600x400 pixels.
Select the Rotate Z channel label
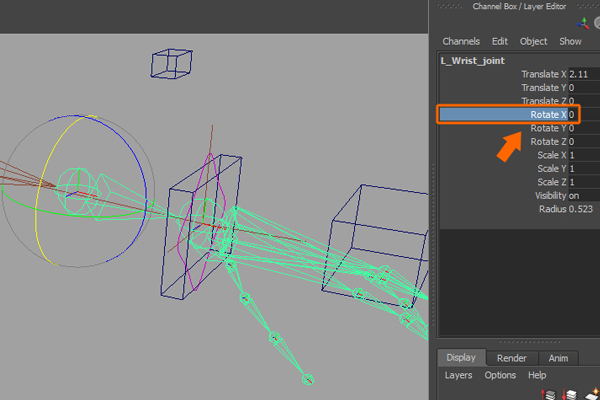pyautogui.click(x=548, y=142)
